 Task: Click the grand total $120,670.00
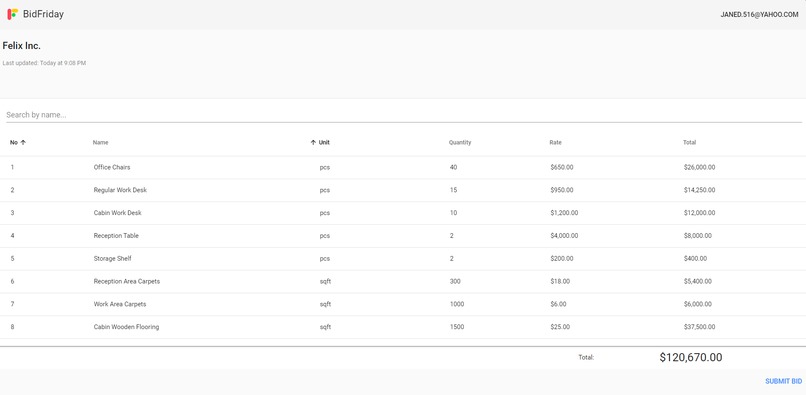point(690,357)
